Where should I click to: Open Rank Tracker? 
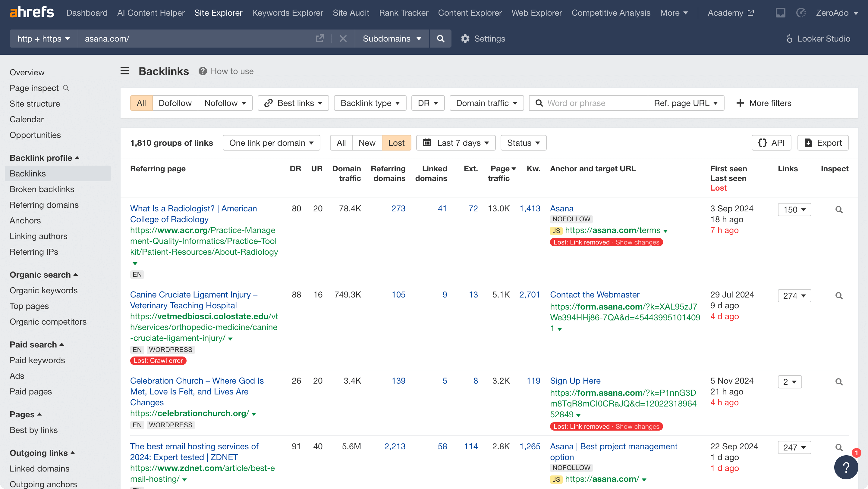point(403,13)
